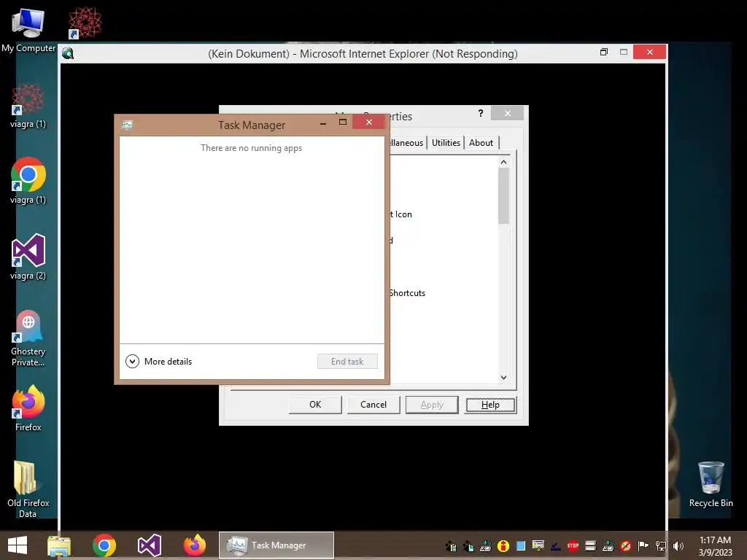Select the Chrome 'viagra (1)' desktop shortcut
Viewport: 747px width, 560px height.
(28, 181)
